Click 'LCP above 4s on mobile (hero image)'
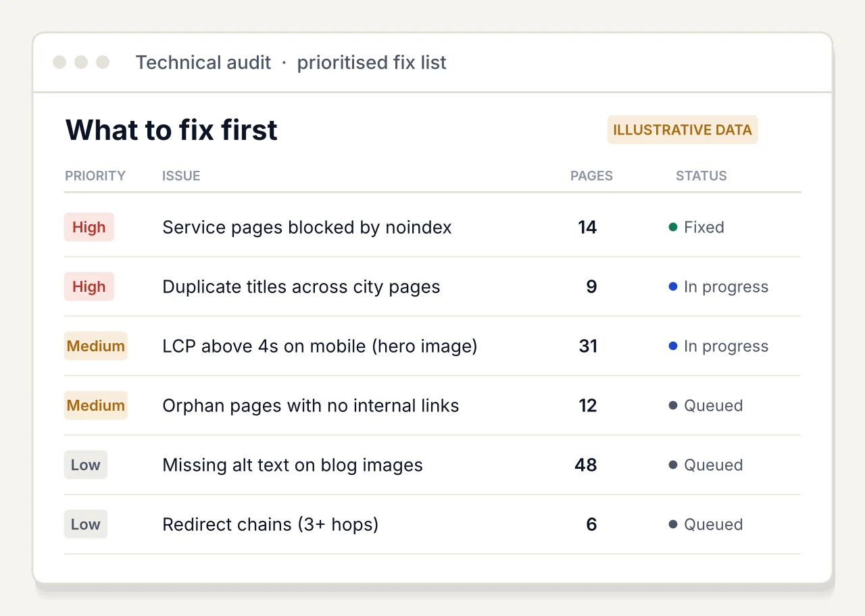865x616 pixels. tap(320, 346)
